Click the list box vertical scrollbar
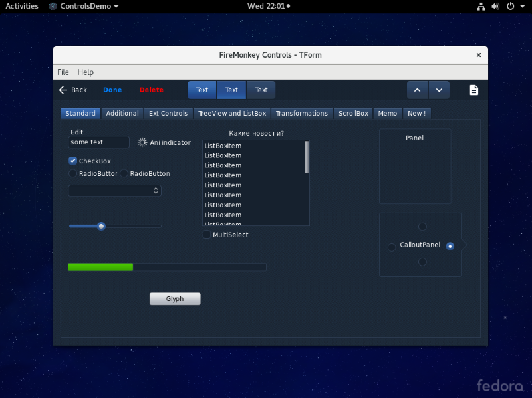 (x=307, y=157)
